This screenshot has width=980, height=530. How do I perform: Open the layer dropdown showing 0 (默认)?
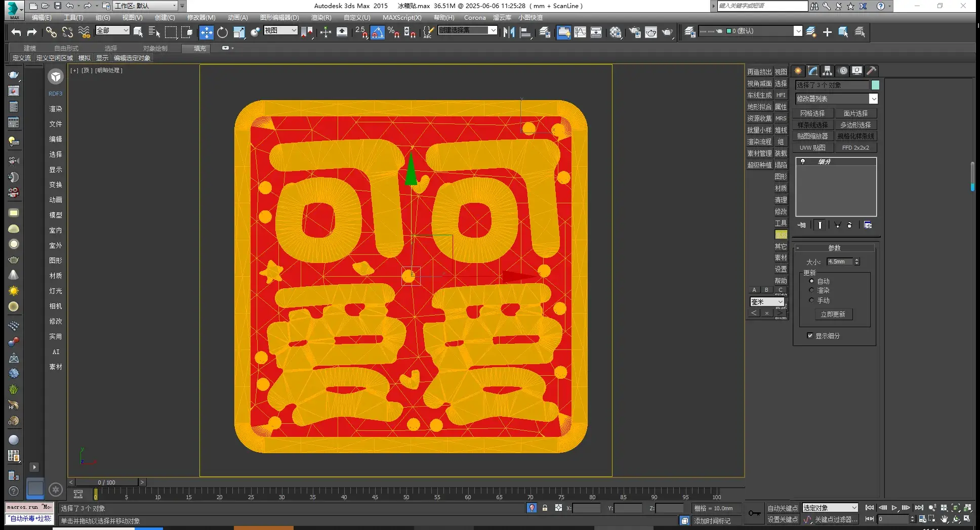(750, 31)
